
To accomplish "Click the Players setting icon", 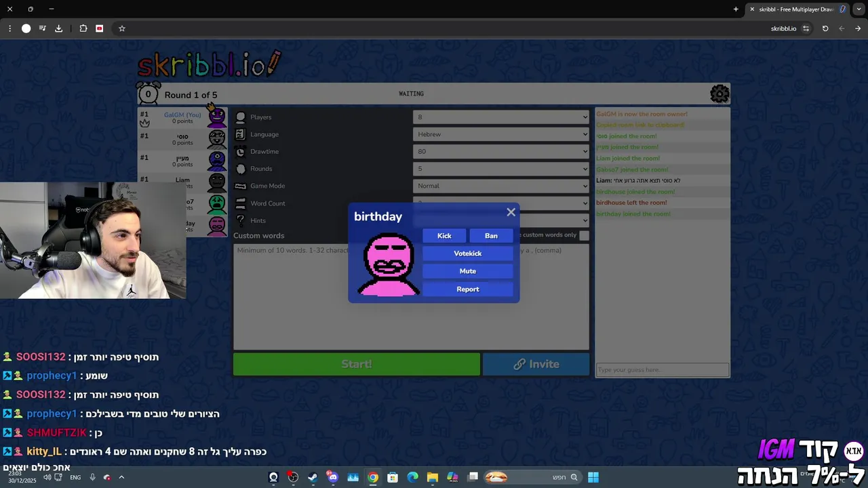I will coord(240,117).
